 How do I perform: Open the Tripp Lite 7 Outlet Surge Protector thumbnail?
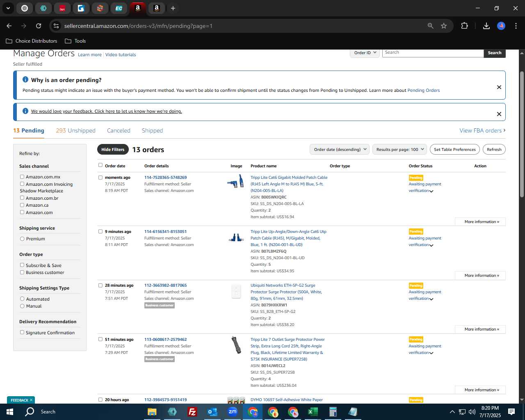pos(236,345)
